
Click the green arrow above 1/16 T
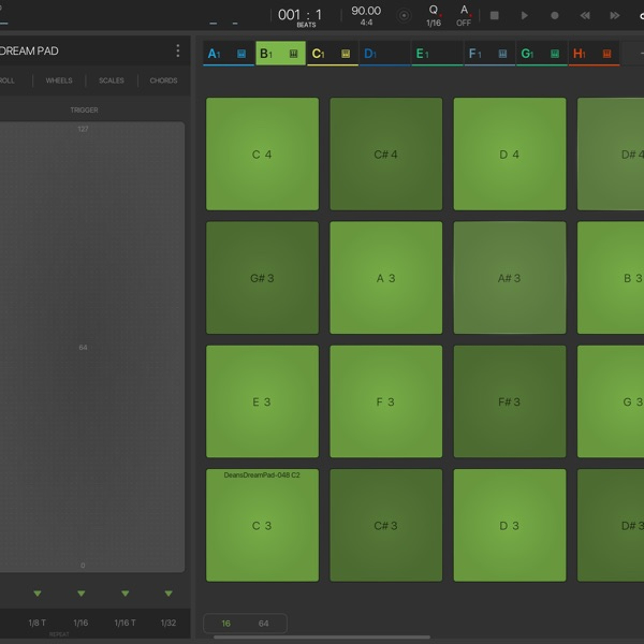[125, 594]
